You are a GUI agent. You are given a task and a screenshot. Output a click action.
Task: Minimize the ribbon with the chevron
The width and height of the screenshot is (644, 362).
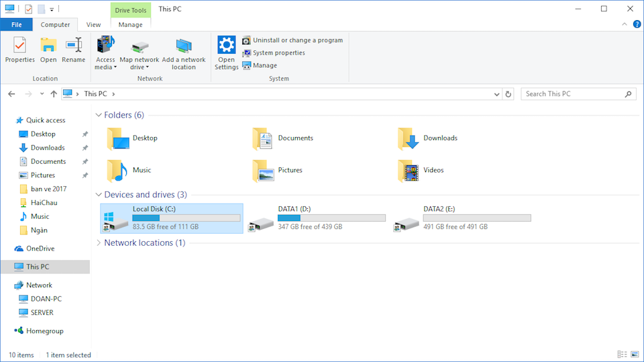[625, 24]
